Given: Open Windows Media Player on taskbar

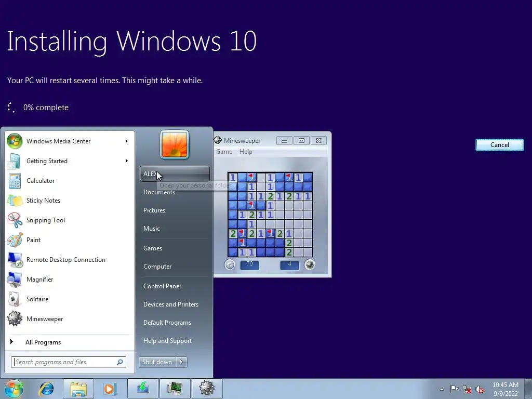Looking at the screenshot, I should (109, 389).
